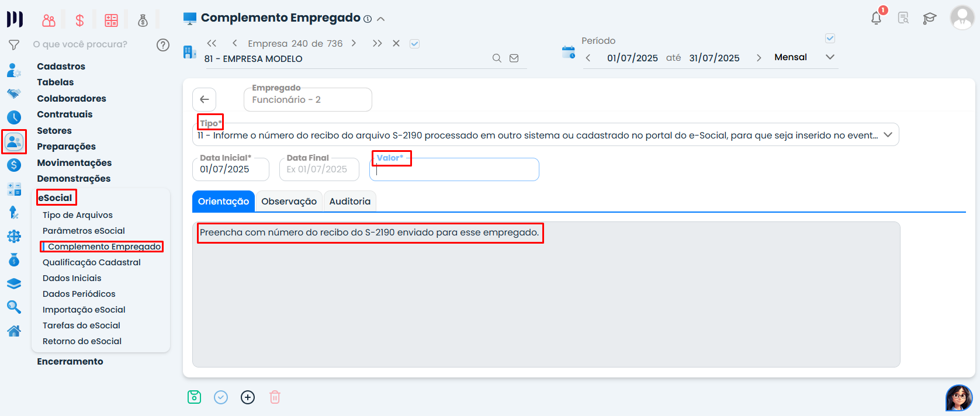Search company with magnifier icon
This screenshot has height=416, width=980.
[497, 58]
